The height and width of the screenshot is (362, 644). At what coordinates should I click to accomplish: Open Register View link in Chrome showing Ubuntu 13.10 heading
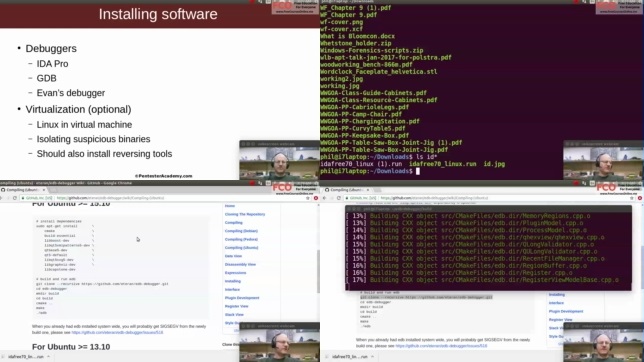[237, 306]
